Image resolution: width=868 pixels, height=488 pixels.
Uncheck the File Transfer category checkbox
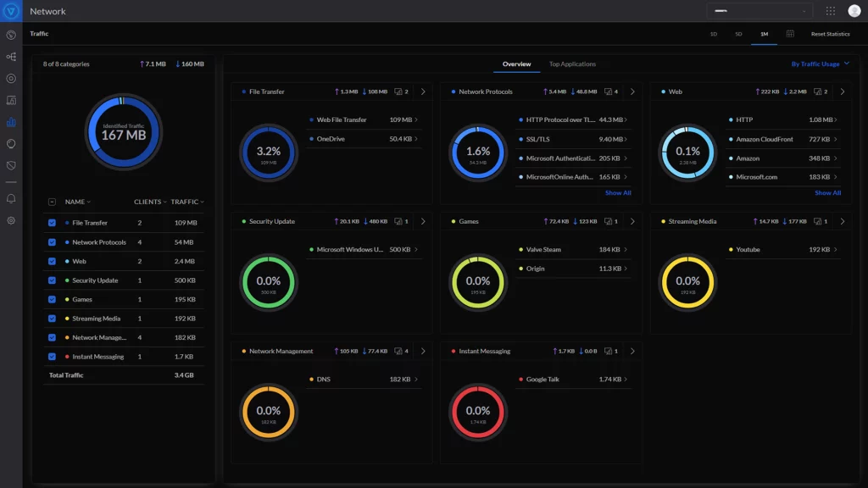tap(52, 223)
